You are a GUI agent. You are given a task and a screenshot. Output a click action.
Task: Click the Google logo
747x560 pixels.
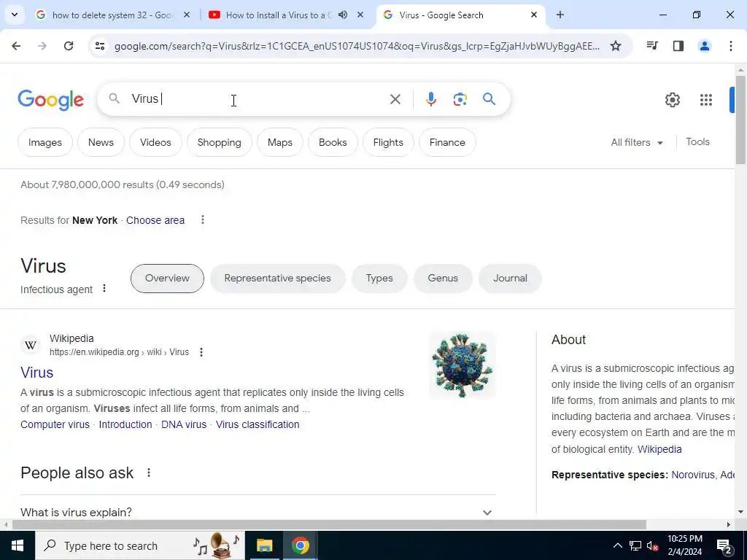(x=50, y=100)
